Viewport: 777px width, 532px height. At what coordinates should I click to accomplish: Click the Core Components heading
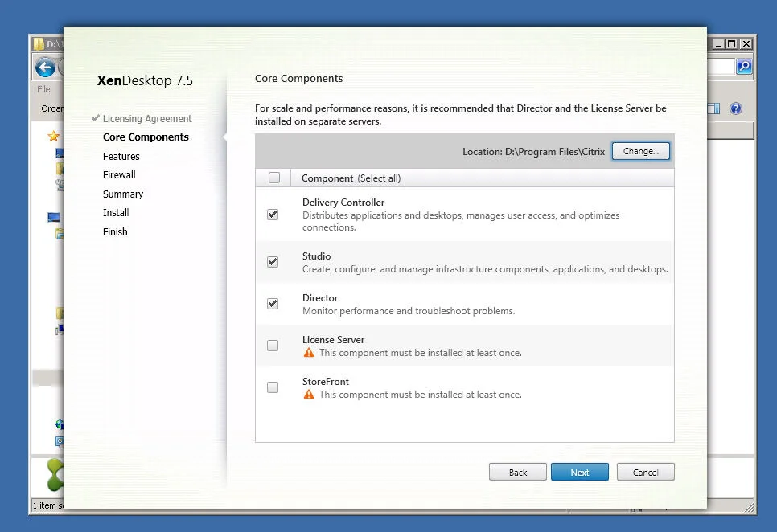coord(298,78)
